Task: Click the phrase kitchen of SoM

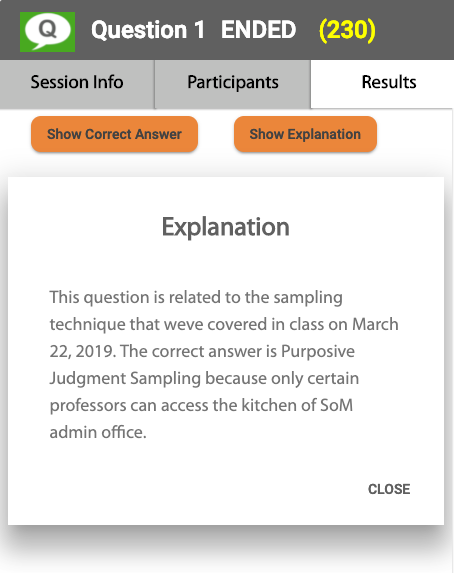Action: (x=297, y=405)
